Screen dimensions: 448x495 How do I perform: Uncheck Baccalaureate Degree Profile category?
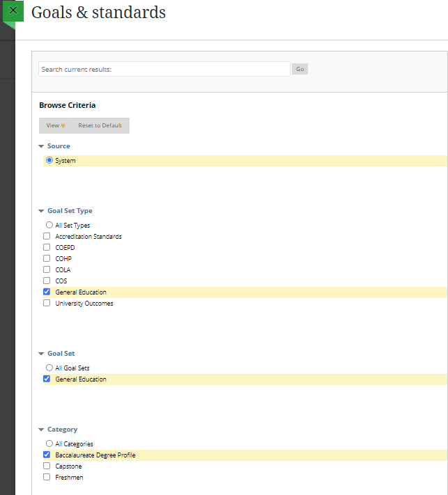pos(47,455)
